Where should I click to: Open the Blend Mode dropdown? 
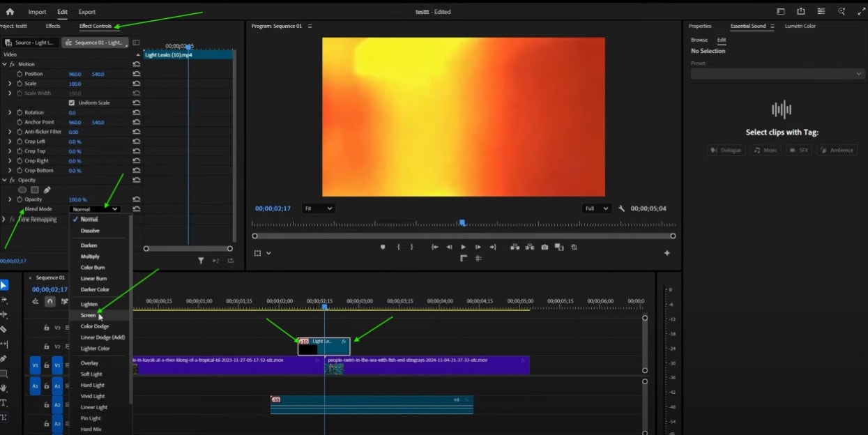tap(95, 209)
